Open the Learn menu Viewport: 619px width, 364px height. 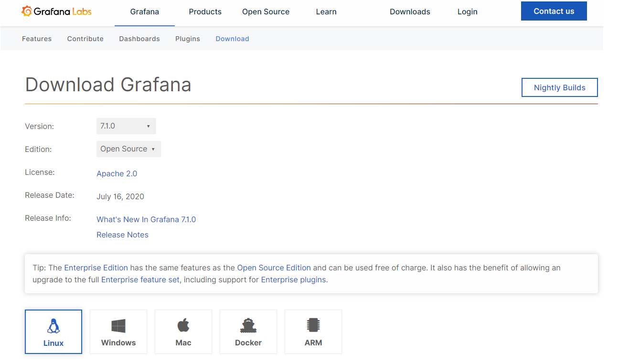click(x=326, y=11)
